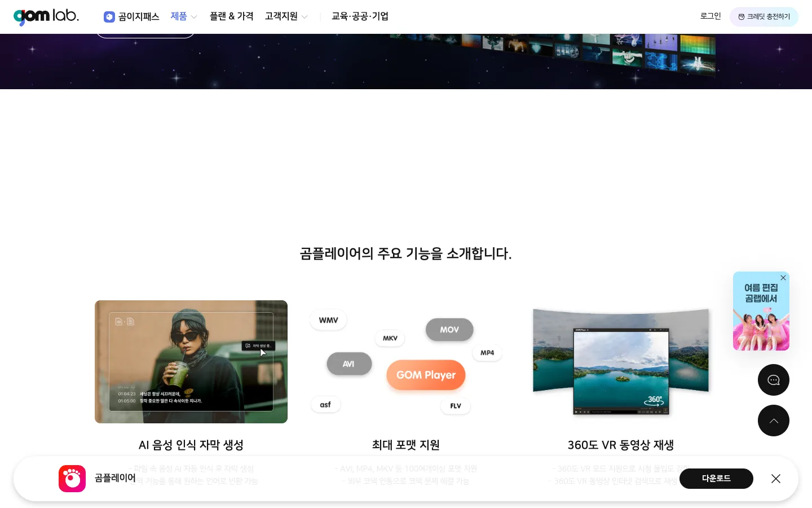Open the 고객지원 menu
Viewport: 812px width, 508px height.
click(281, 16)
